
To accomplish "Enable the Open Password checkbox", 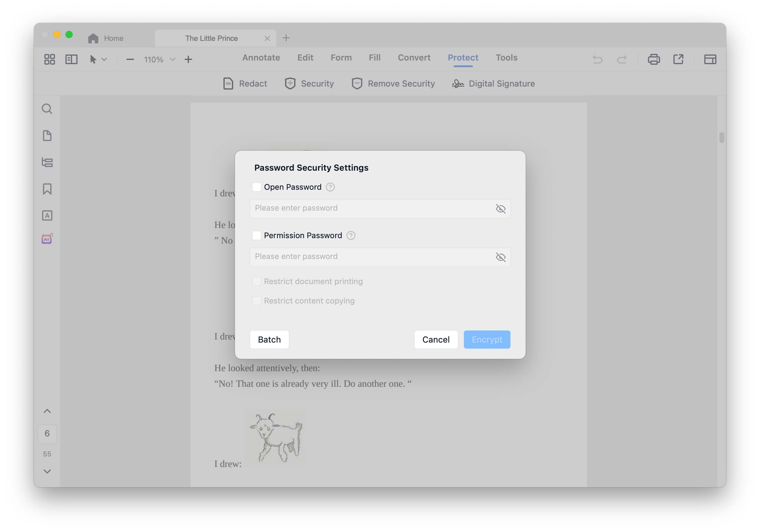I will (x=256, y=187).
